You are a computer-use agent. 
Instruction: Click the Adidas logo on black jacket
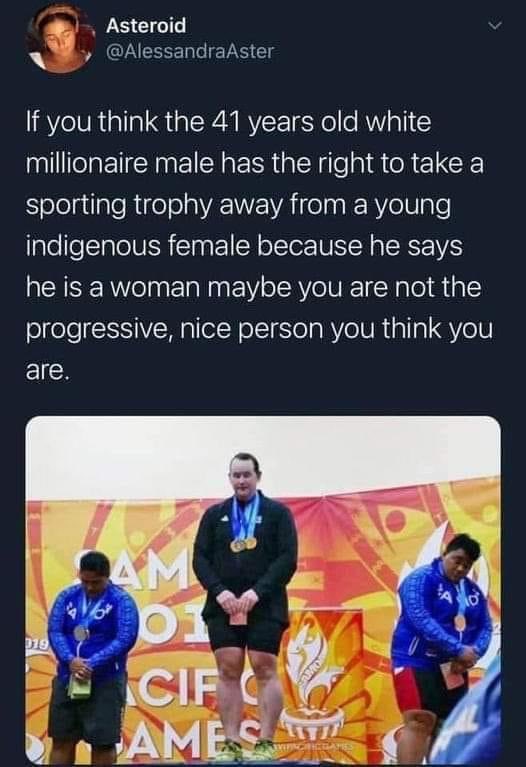click(x=224, y=517)
